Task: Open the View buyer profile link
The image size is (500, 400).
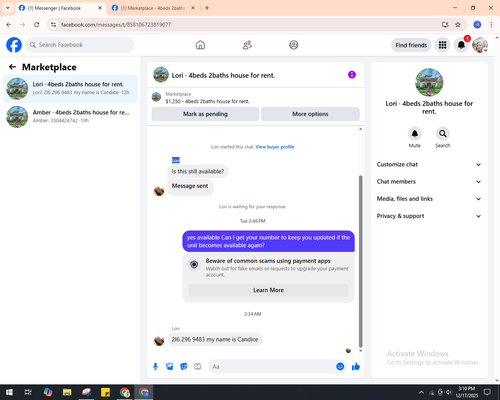Action: pos(275,147)
